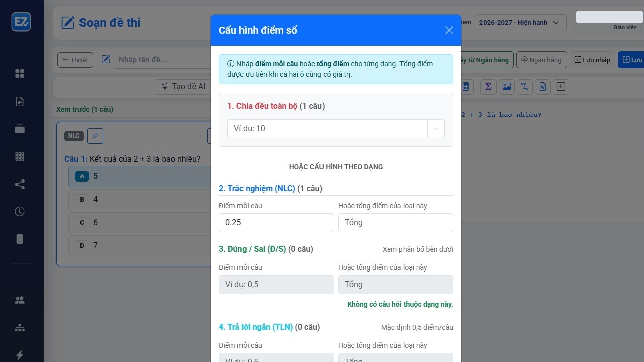Open the mobile phone icon in the sidebar

point(20,239)
